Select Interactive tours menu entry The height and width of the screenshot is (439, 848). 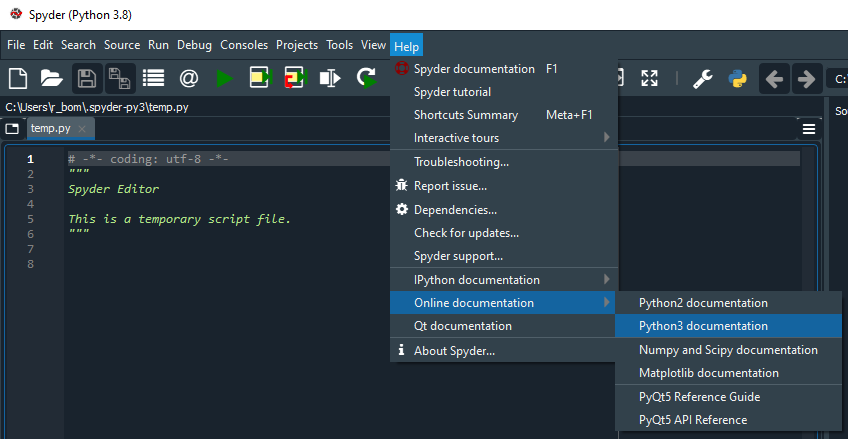click(x=504, y=137)
